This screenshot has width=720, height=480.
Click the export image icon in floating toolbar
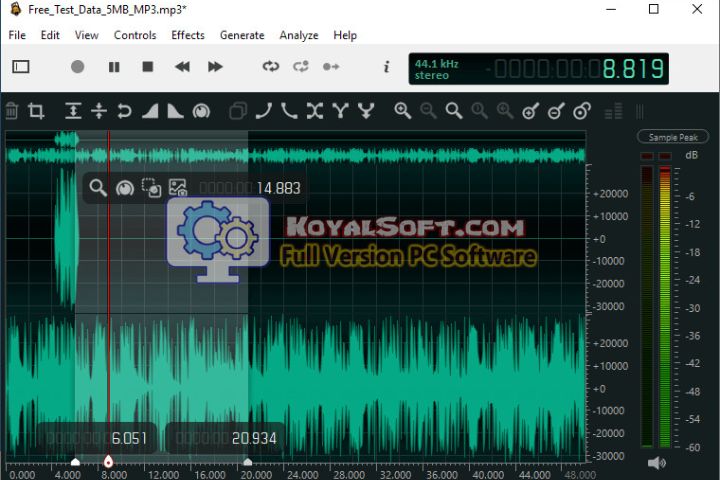pos(178,187)
